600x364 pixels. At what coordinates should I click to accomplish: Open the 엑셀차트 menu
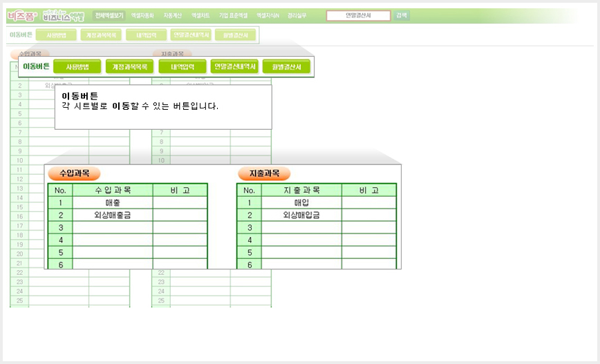coord(200,16)
